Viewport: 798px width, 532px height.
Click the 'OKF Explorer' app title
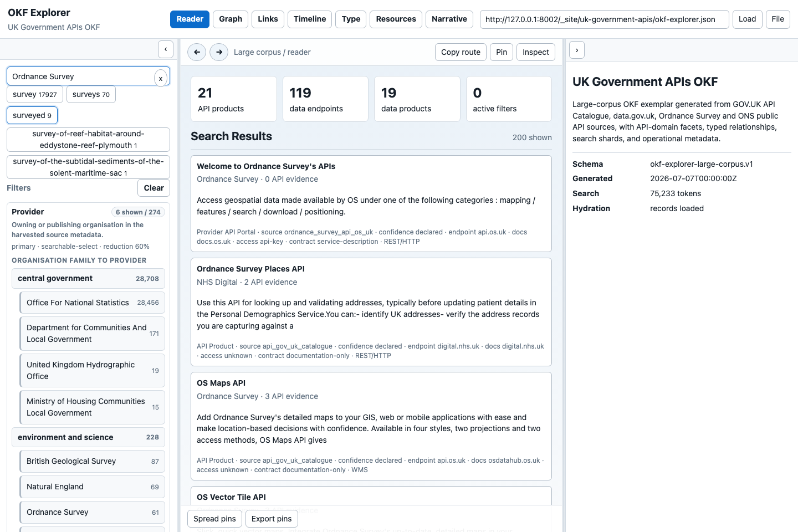pyautogui.click(x=39, y=13)
